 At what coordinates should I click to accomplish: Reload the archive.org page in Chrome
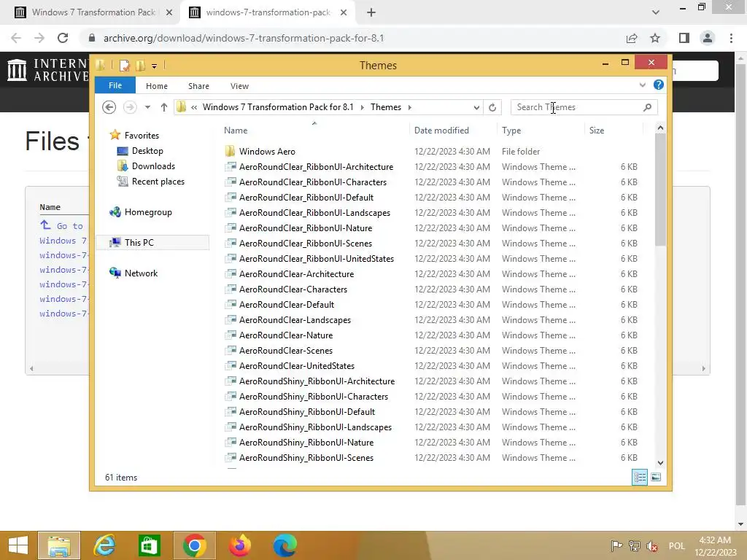click(63, 38)
